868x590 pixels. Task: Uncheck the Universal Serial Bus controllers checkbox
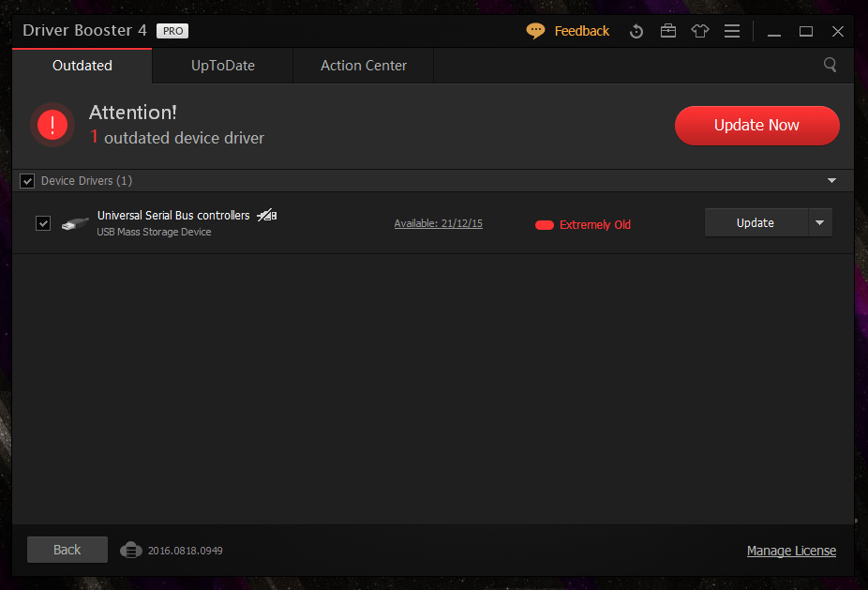coord(43,223)
